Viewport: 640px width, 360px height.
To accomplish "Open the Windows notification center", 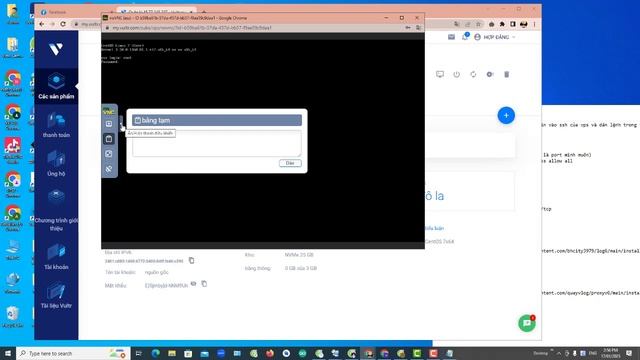I will (x=629, y=353).
